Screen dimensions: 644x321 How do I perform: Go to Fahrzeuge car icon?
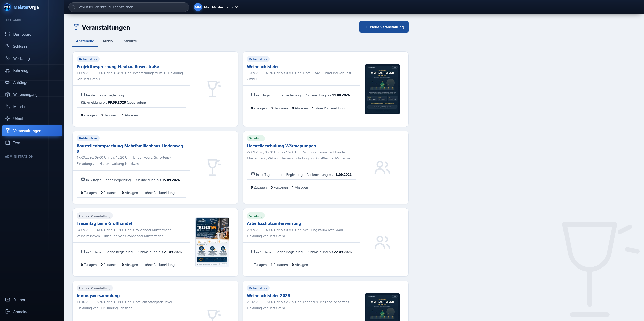[x=8, y=70]
